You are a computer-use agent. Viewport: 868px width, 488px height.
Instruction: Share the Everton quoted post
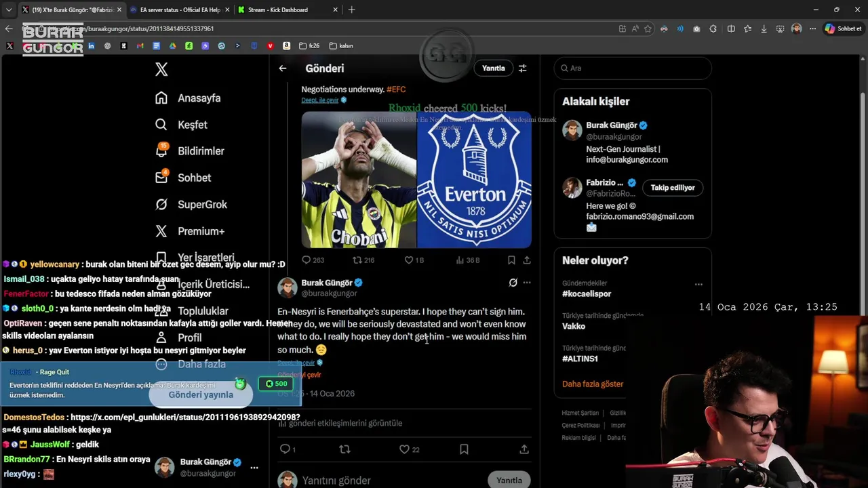pos(527,260)
